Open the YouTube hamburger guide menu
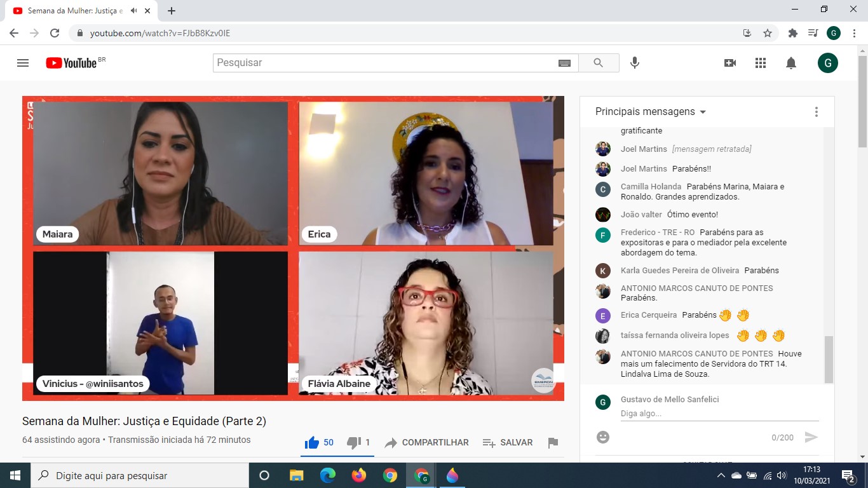This screenshot has width=868, height=488. (23, 63)
